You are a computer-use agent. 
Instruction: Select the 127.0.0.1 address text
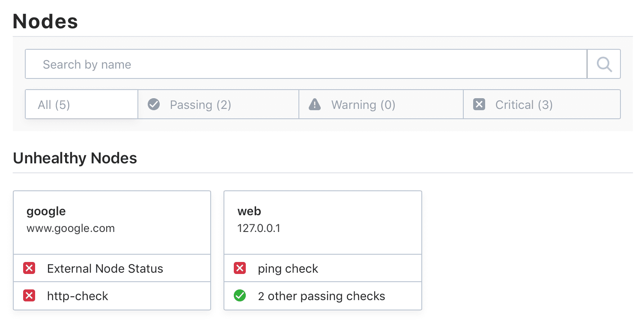pos(259,228)
